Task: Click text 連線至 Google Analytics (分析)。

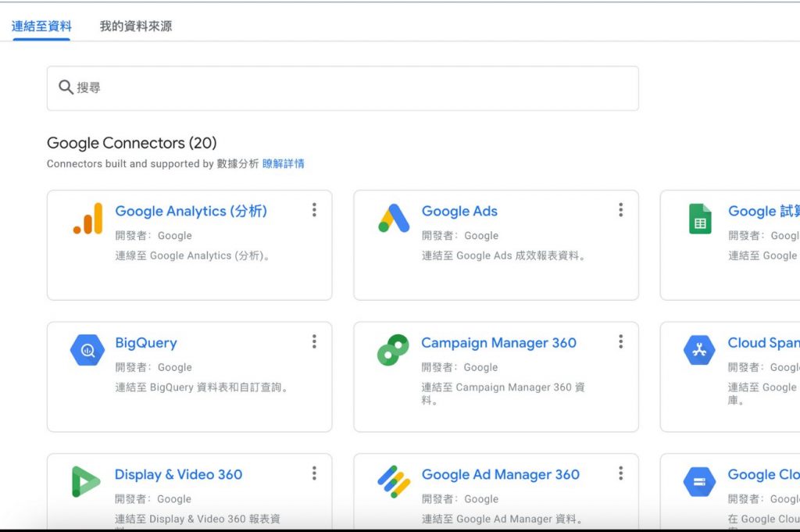Action: pos(192,255)
